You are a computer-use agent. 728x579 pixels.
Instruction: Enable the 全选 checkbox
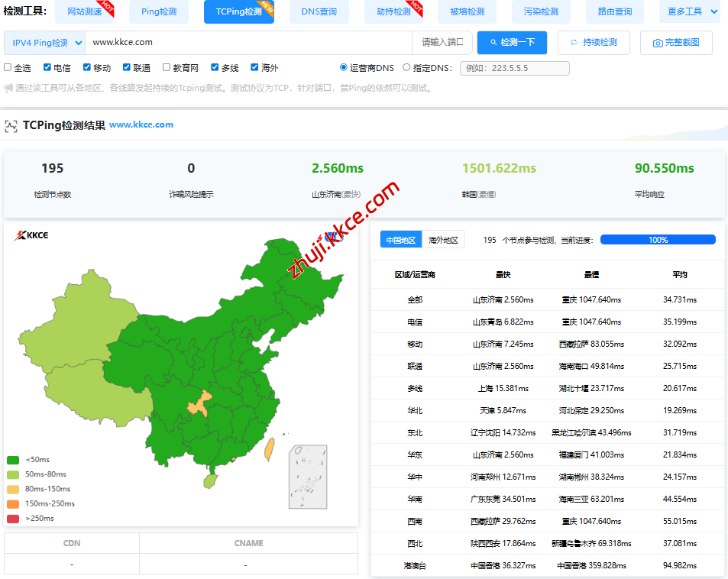click(x=8, y=67)
